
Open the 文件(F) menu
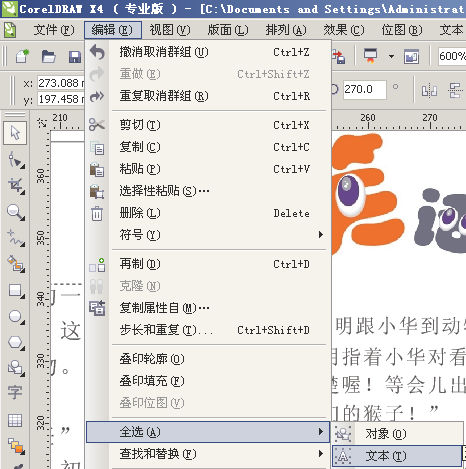click(x=54, y=30)
